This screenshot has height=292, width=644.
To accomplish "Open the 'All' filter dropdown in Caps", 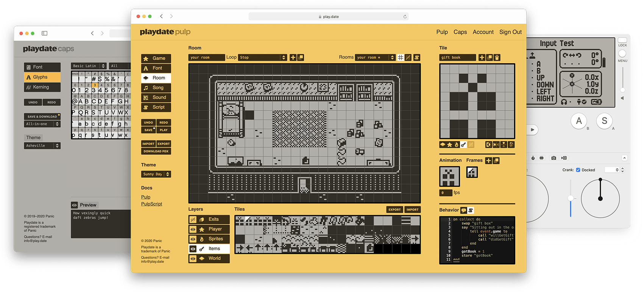I will [120, 66].
